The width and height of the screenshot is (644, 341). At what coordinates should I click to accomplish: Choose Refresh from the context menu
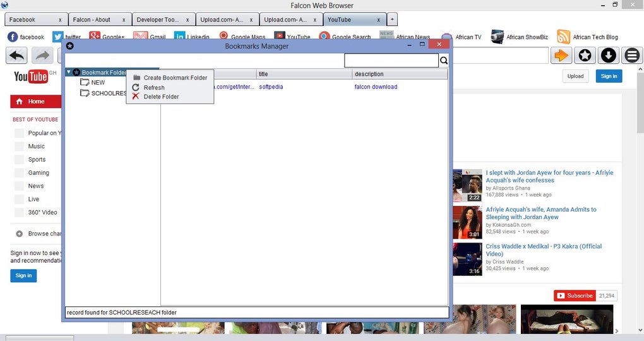[170, 88]
